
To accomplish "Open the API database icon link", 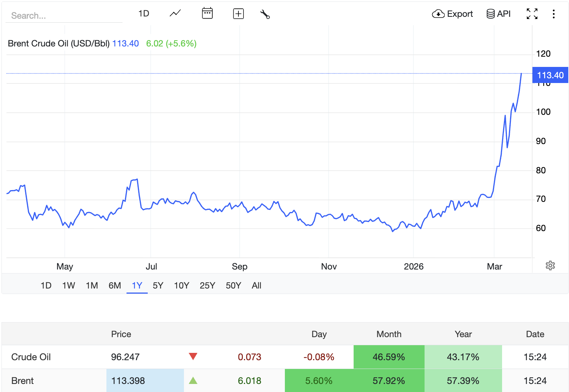I will tap(498, 14).
